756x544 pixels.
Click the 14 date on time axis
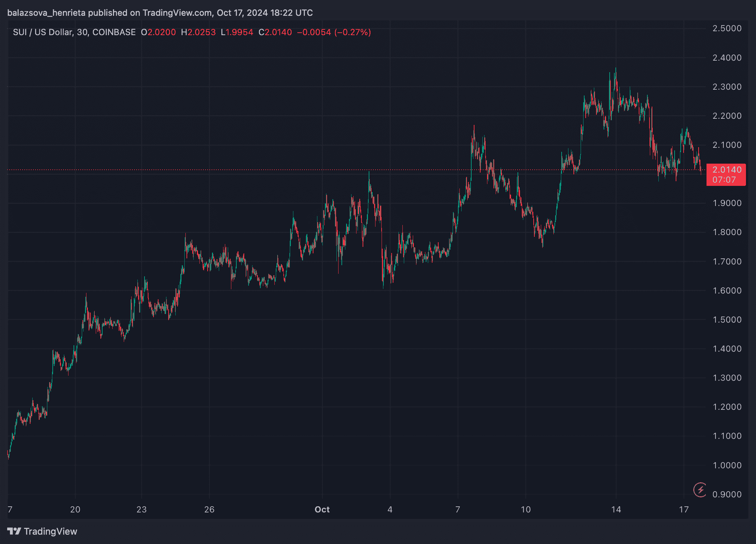(616, 509)
